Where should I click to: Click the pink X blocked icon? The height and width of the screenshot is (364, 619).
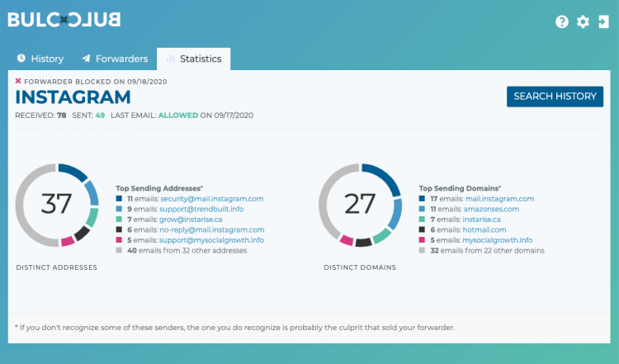click(18, 81)
